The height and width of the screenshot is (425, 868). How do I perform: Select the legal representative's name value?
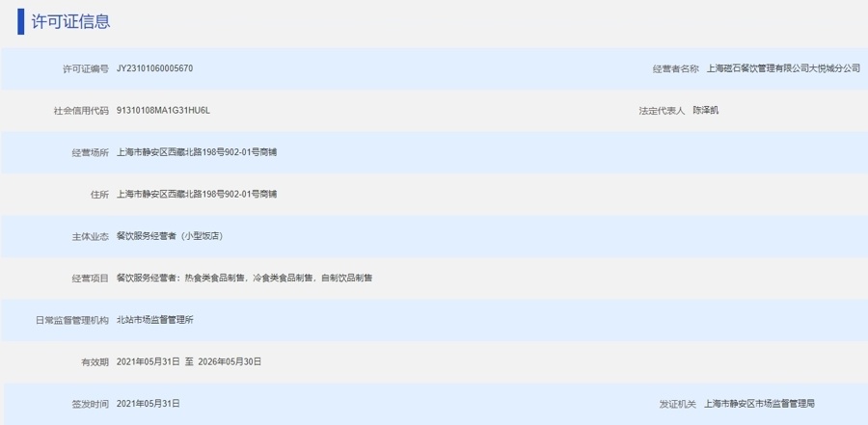[x=705, y=110]
